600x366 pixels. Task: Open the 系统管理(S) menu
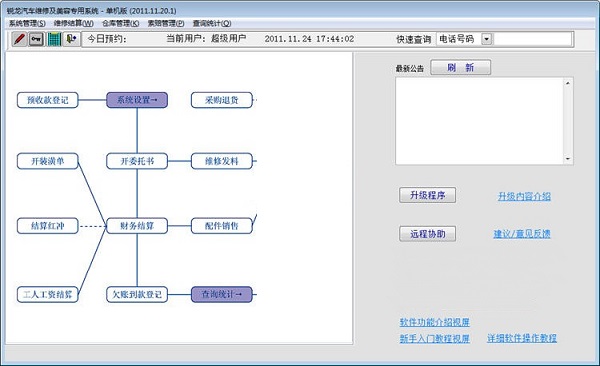(x=27, y=23)
